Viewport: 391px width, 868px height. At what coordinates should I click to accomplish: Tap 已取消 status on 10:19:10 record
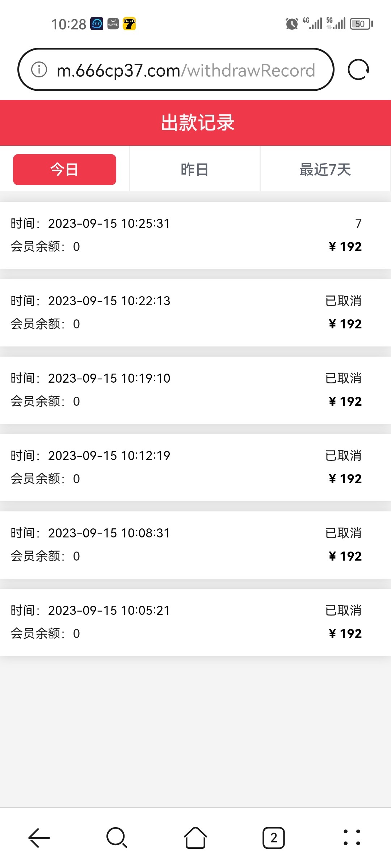pyautogui.click(x=343, y=378)
